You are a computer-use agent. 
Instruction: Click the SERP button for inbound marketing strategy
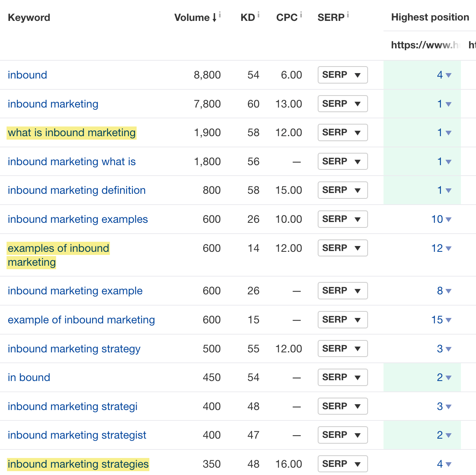pos(342,348)
